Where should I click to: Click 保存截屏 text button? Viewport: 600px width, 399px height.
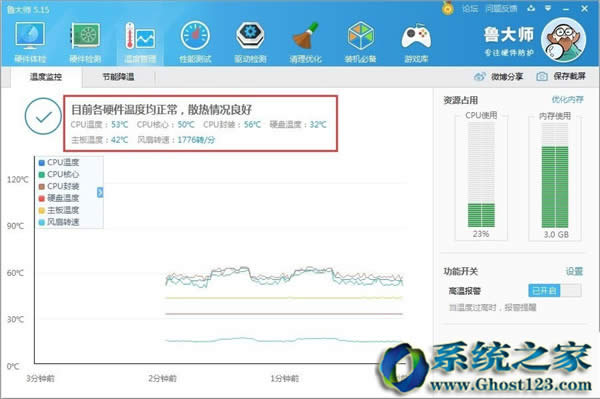[569, 76]
